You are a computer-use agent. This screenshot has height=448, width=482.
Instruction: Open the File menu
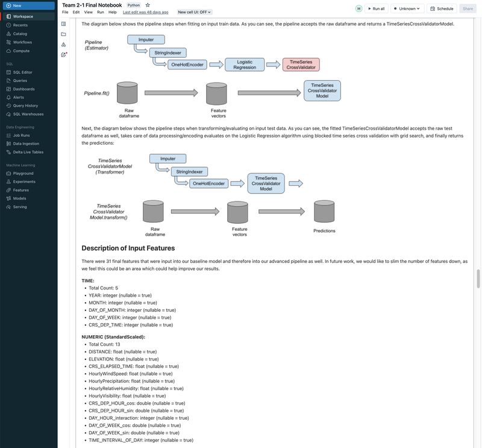[x=64, y=11]
